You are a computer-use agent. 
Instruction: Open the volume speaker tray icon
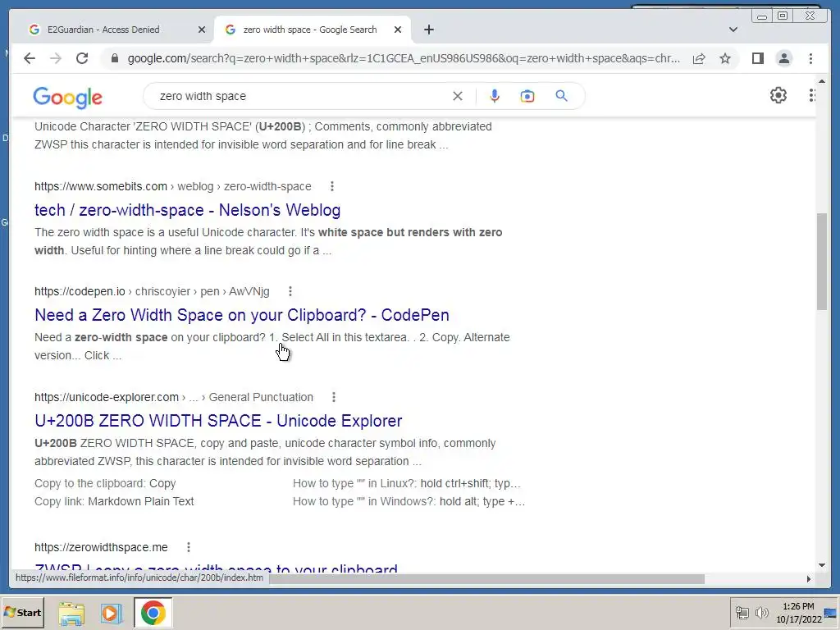tap(761, 613)
